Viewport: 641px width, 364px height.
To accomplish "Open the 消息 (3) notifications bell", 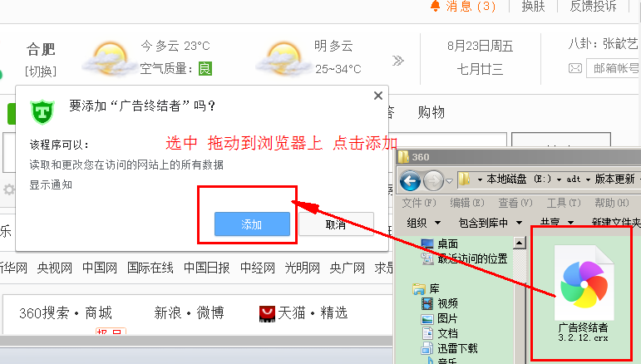I will tap(463, 6).
